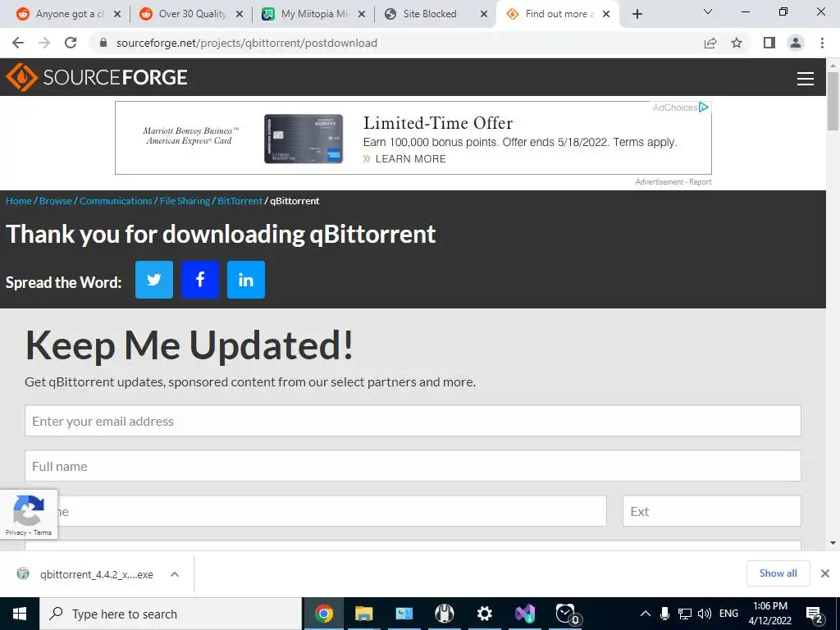Open Visual Studio from taskbar
Image resolution: width=840 pixels, height=630 pixels.
[x=525, y=614]
